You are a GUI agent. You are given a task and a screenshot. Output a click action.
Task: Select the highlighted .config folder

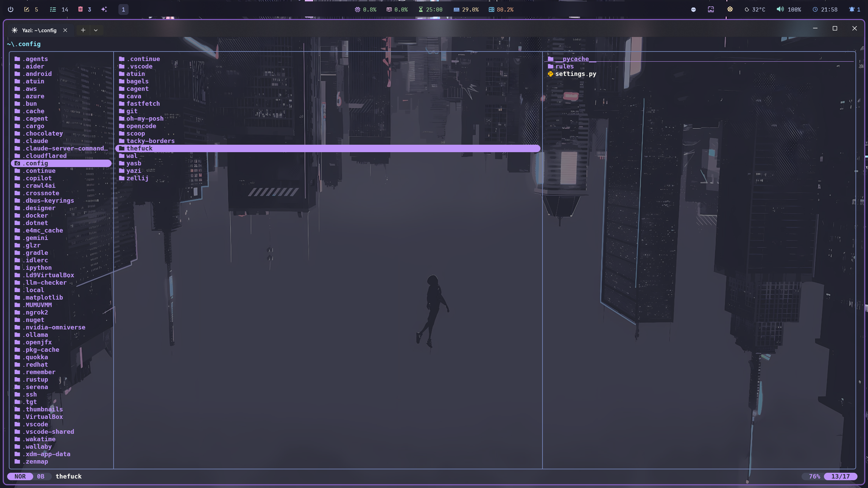click(61, 163)
